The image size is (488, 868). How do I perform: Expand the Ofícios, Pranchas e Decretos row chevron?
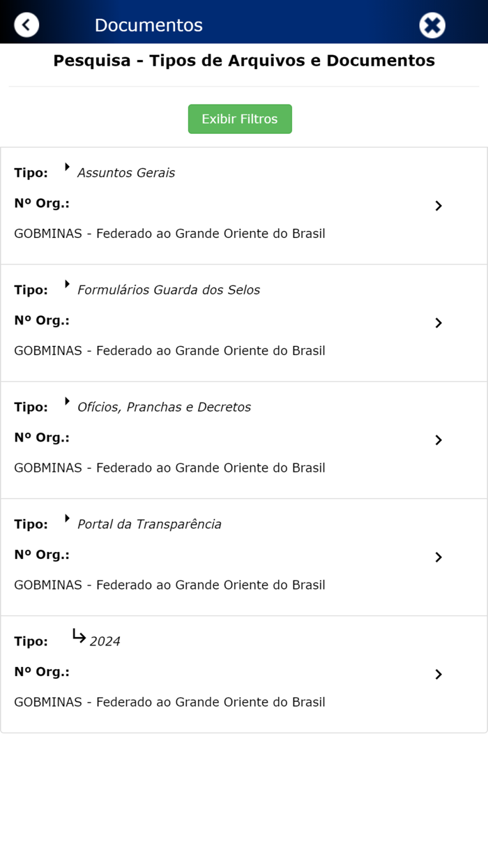439,440
